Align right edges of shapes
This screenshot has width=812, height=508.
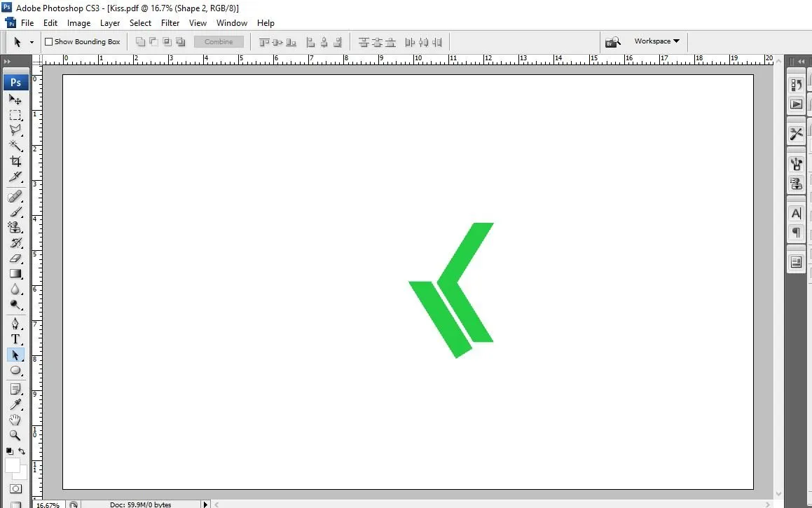coord(338,42)
